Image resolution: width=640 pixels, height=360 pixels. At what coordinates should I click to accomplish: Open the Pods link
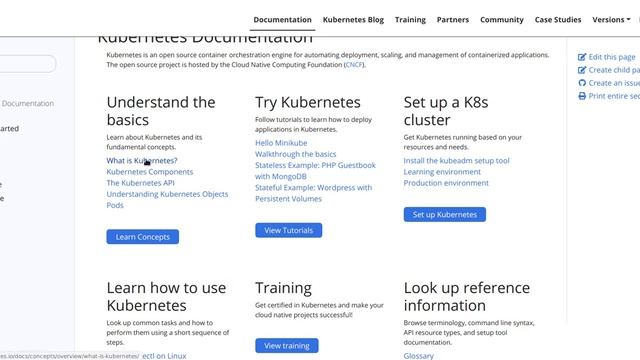click(115, 205)
